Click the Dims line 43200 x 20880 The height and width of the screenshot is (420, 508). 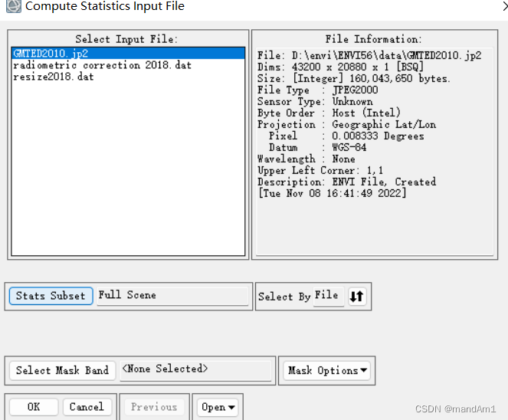pyautogui.click(x=340, y=67)
